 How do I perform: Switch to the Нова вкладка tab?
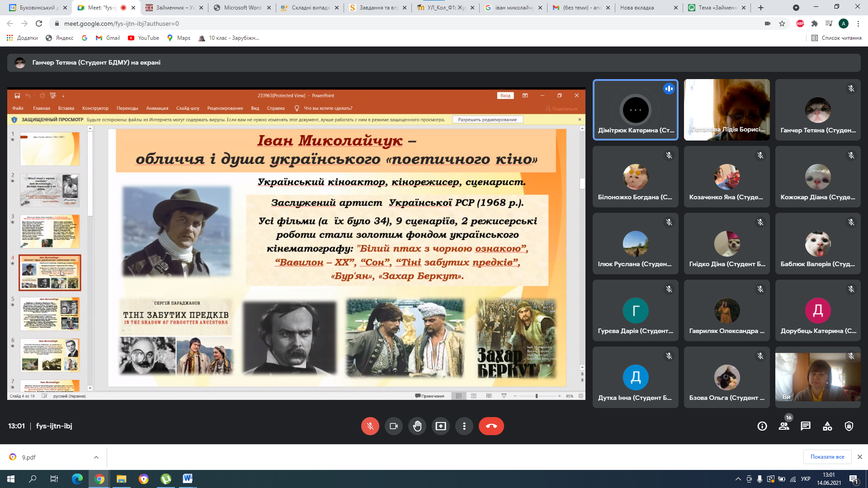tap(649, 8)
